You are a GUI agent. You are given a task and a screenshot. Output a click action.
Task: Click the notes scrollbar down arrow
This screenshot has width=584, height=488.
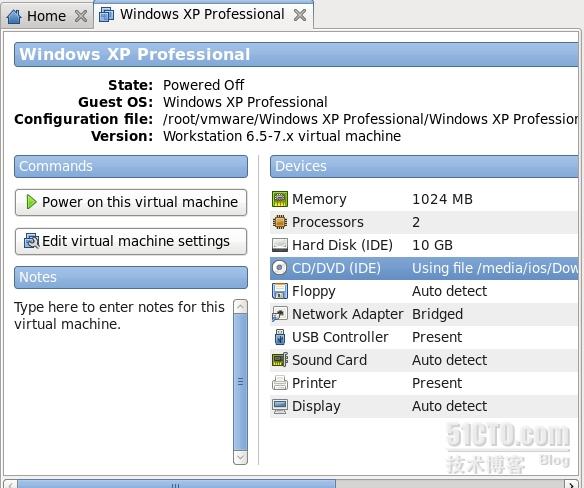(x=240, y=457)
